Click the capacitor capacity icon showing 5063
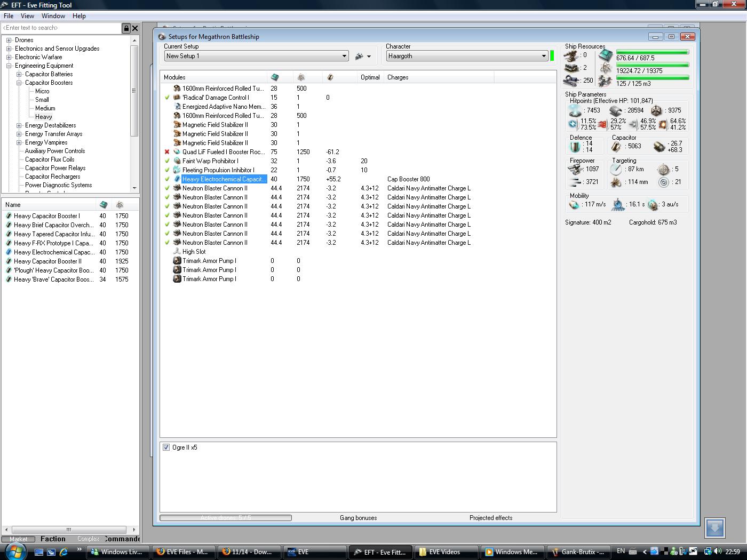Viewport: 747px width, 560px height. tap(616, 146)
